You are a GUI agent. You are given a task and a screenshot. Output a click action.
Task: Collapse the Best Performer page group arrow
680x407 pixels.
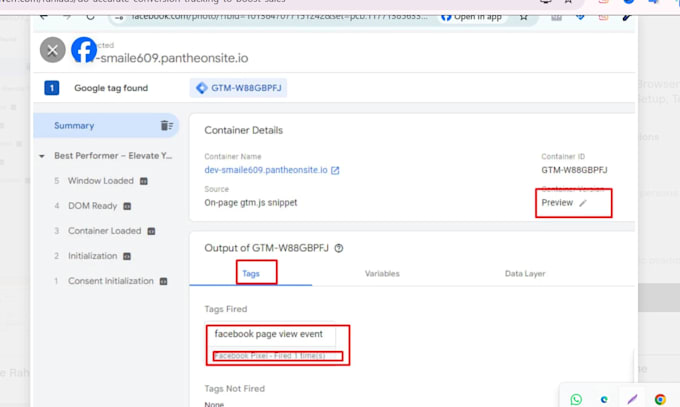tap(42, 156)
